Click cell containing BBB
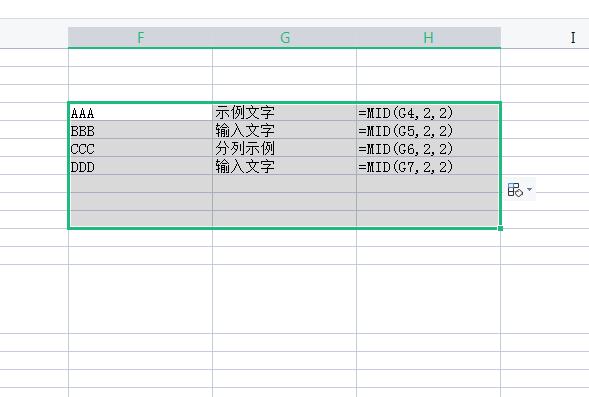The image size is (589, 397). (140, 130)
